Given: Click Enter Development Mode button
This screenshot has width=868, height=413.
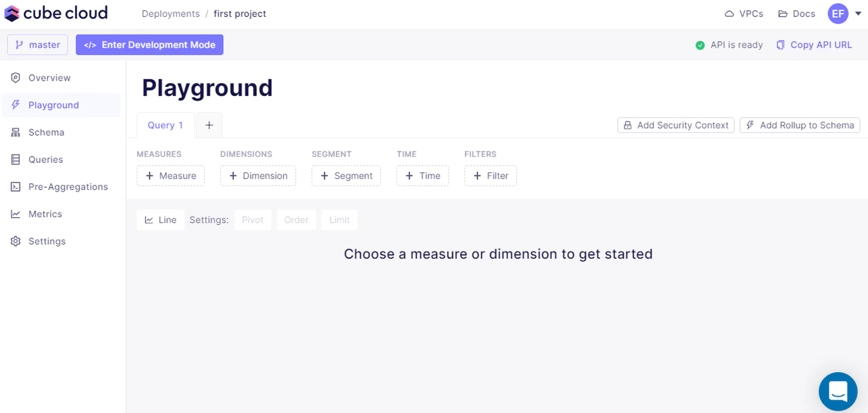Looking at the screenshot, I should (x=150, y=45).
